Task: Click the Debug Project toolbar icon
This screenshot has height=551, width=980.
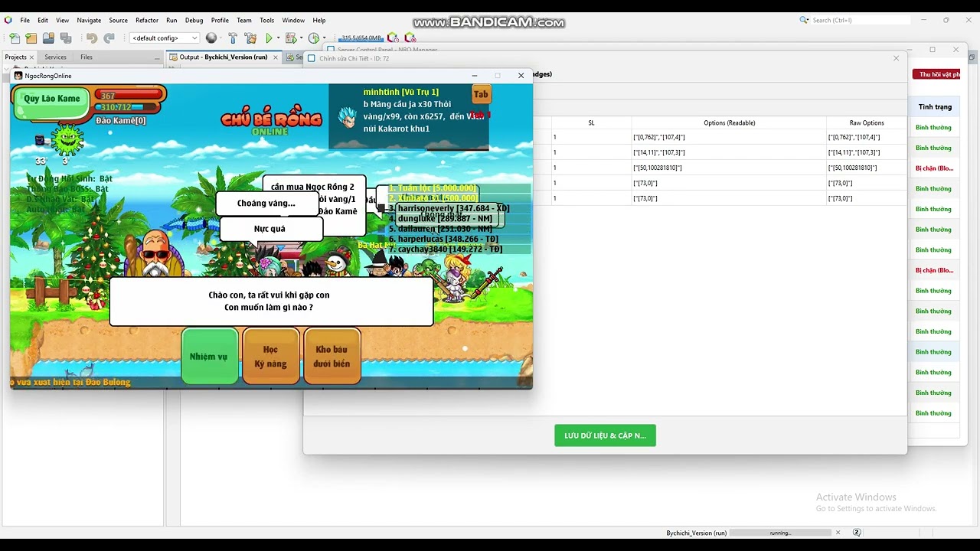Action: tap(290, 37)
